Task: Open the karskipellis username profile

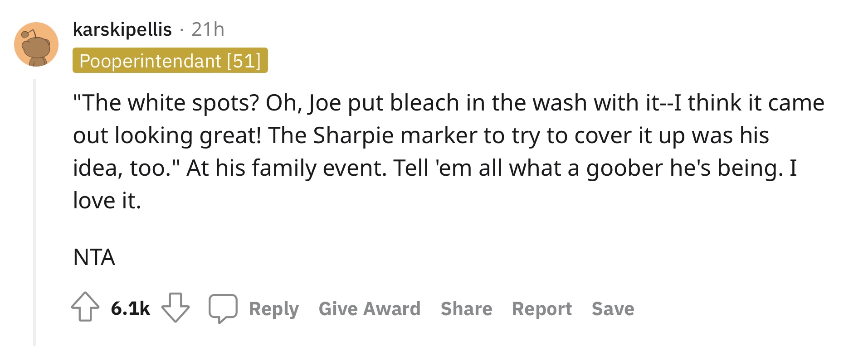Action: click(x=122, y=29)
